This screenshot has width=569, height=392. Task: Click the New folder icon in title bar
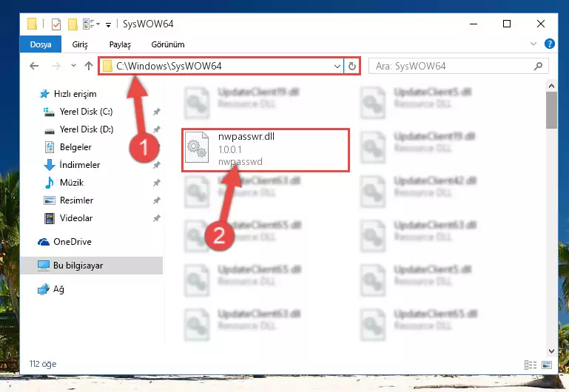pos(73,24)
